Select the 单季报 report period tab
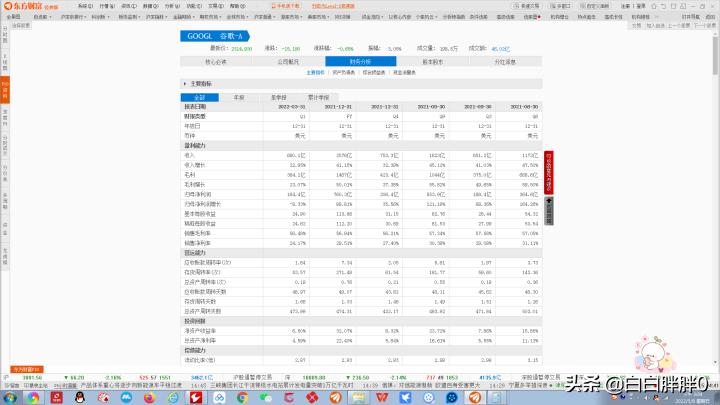 [279, 97]
